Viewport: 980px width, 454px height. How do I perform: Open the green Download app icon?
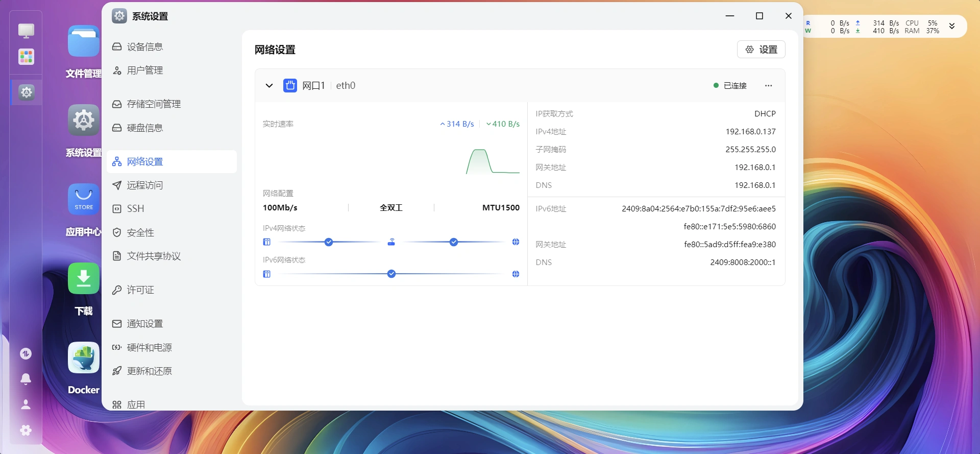[83, 279]
